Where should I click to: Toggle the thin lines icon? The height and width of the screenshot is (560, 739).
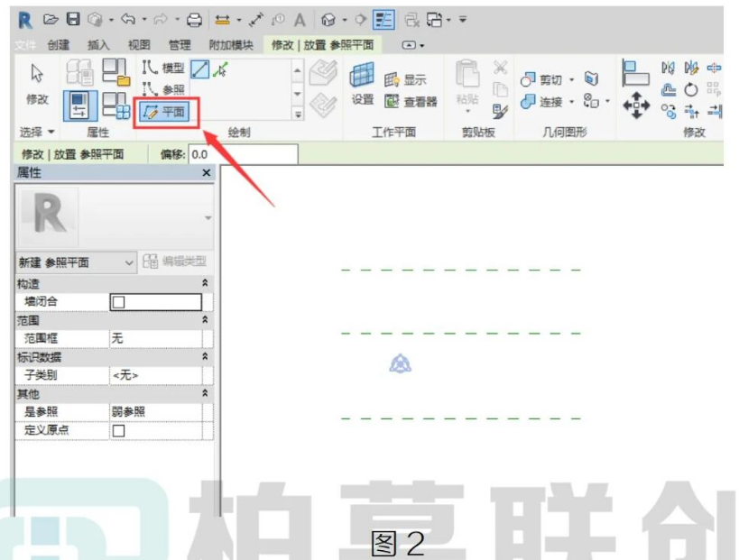tap(383, 20)
